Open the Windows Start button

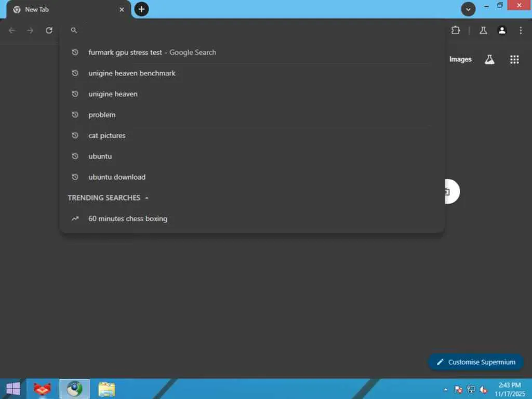(x=13, y=389)
